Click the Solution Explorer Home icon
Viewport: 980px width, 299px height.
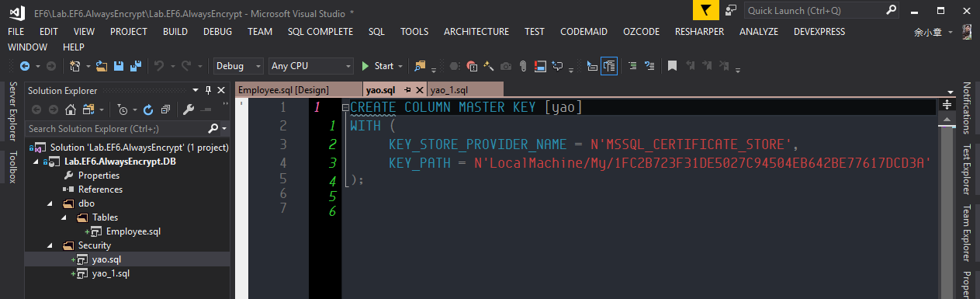(71, 110)
